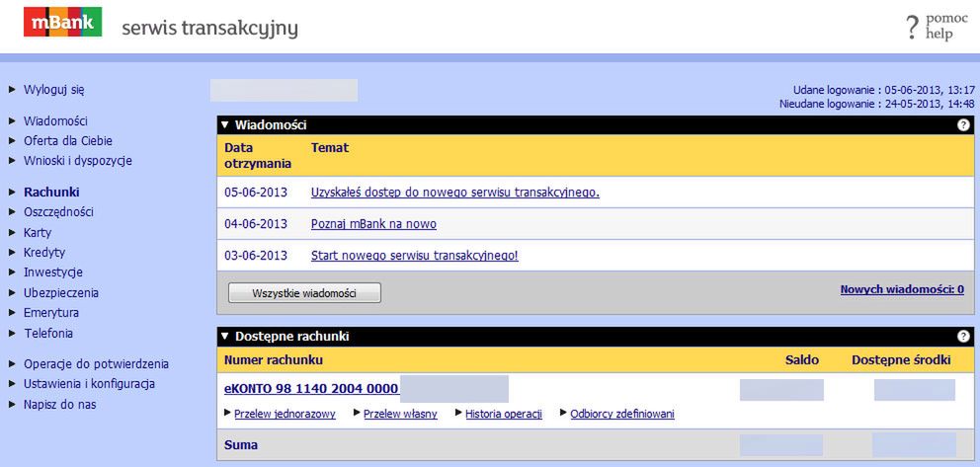This screenshot has width=980, height=467.
Task: Click 'Nowych wiadomości: 0' link
Action: 902,289
